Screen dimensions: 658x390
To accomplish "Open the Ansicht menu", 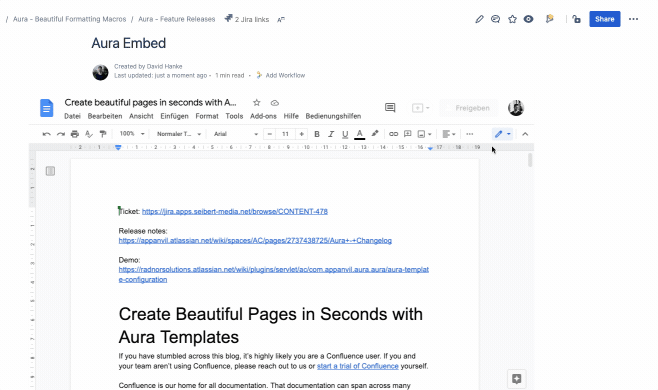I will point(141,116).
